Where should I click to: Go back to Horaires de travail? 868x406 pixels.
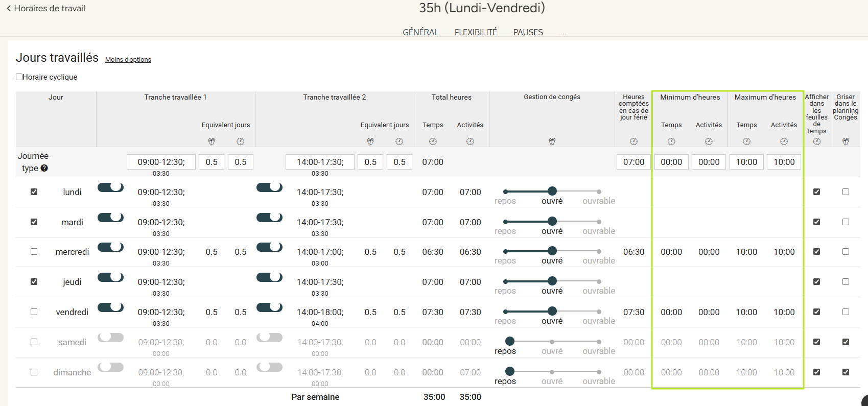click(x=45, y=8)
